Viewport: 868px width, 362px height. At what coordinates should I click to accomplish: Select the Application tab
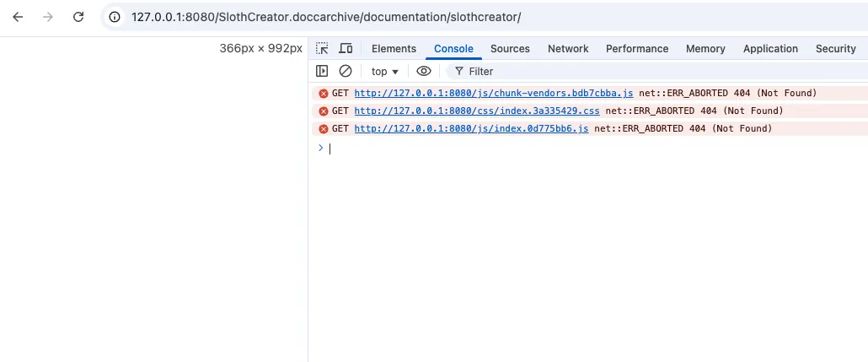(x=770, y=49)
